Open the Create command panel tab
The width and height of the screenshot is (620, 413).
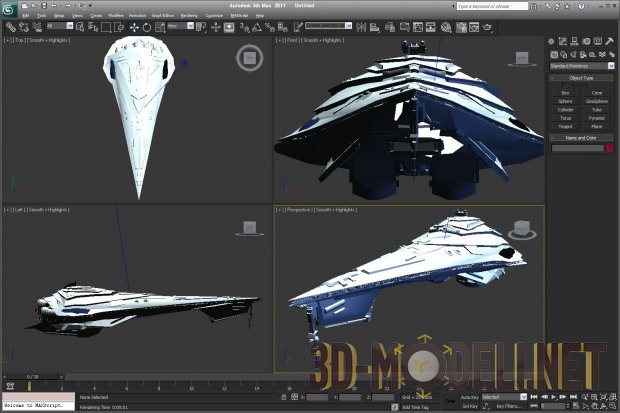coord(553,41)
